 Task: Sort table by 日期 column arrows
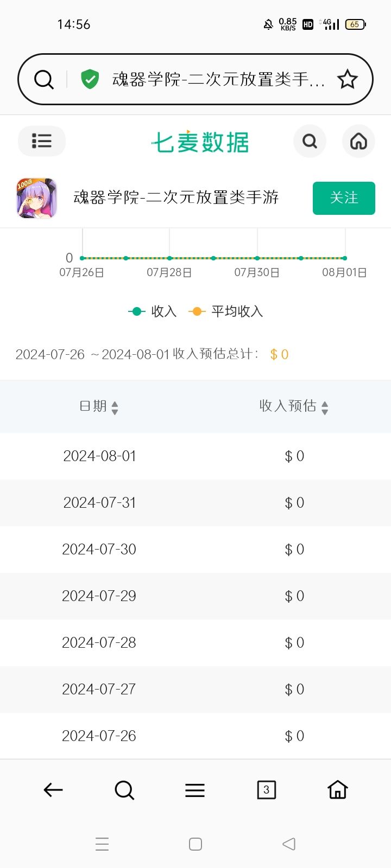115,408
